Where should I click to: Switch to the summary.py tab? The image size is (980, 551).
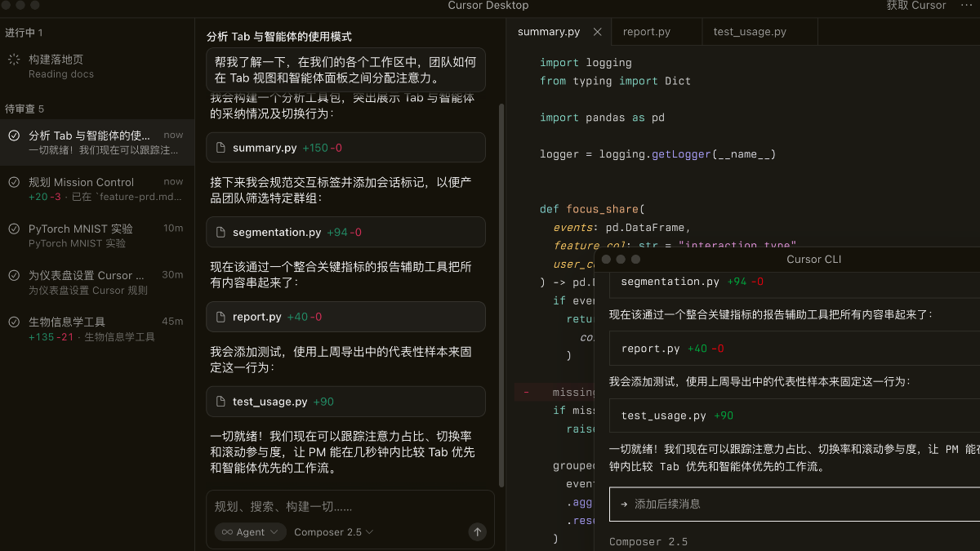549,32
